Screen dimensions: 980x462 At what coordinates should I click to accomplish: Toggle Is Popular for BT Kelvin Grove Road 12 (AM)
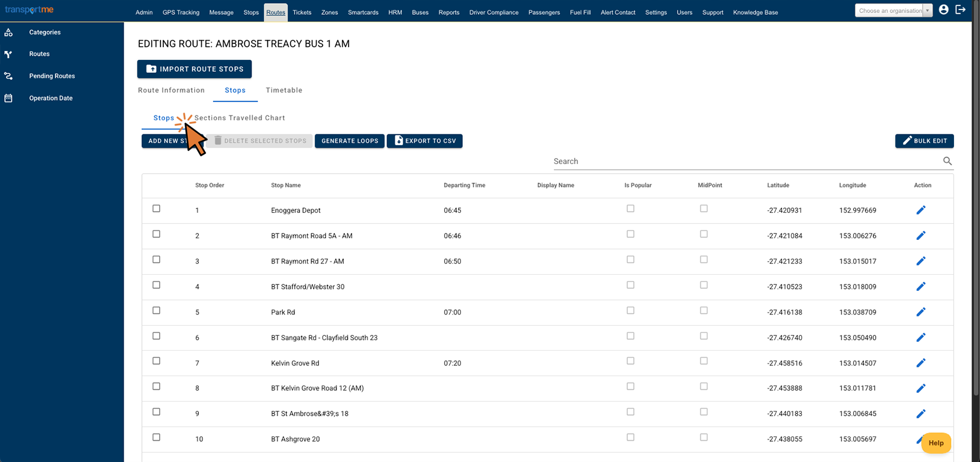tap(630, 386)
